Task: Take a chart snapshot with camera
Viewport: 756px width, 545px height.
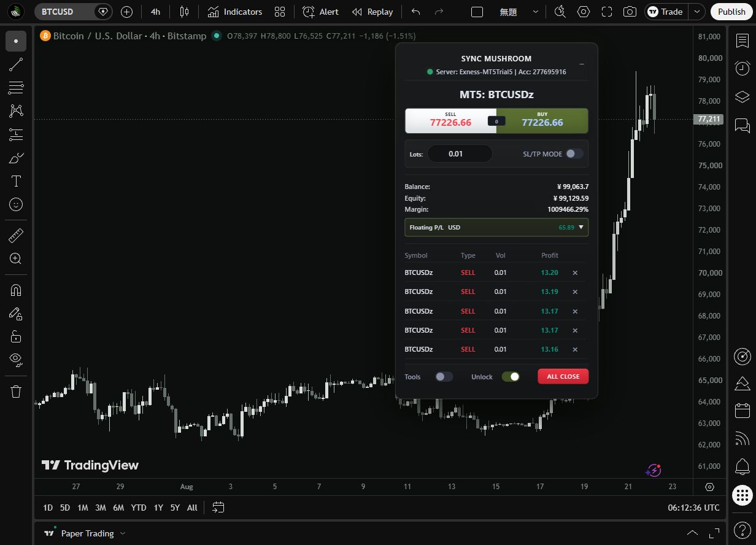Action: [629, 12]
